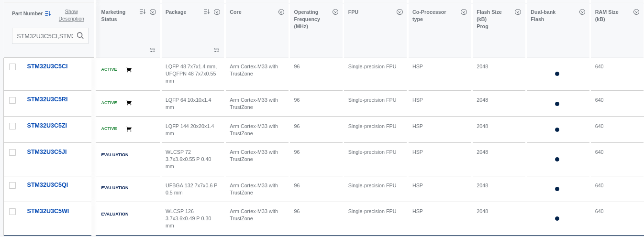Select checkbox for STM32U3C5QI
Viewport: 644px width, 237px height.
pyautogui.click(x=12, y=185)
